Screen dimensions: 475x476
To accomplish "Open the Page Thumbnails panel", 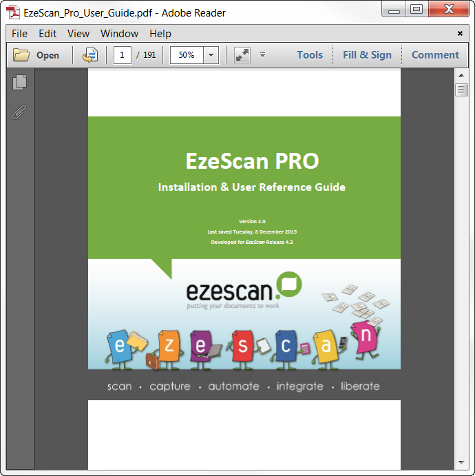I will point(20,82).
